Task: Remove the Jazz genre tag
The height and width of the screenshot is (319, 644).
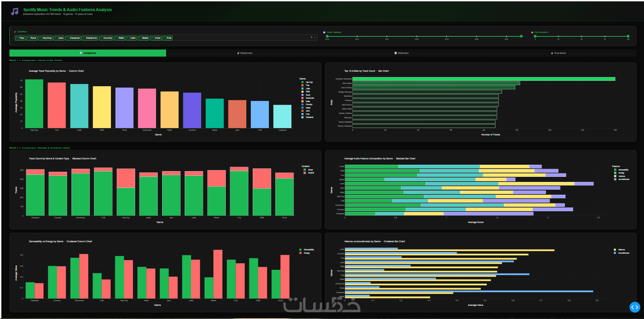Action: pos(55,38)
